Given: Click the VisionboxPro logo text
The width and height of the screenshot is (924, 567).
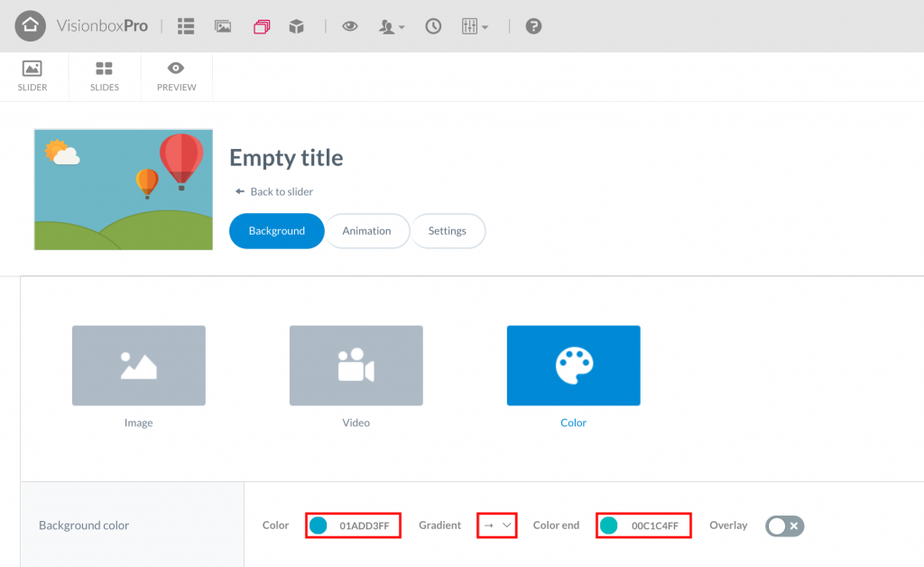Looking at the screenshot, I should point(102,26).
